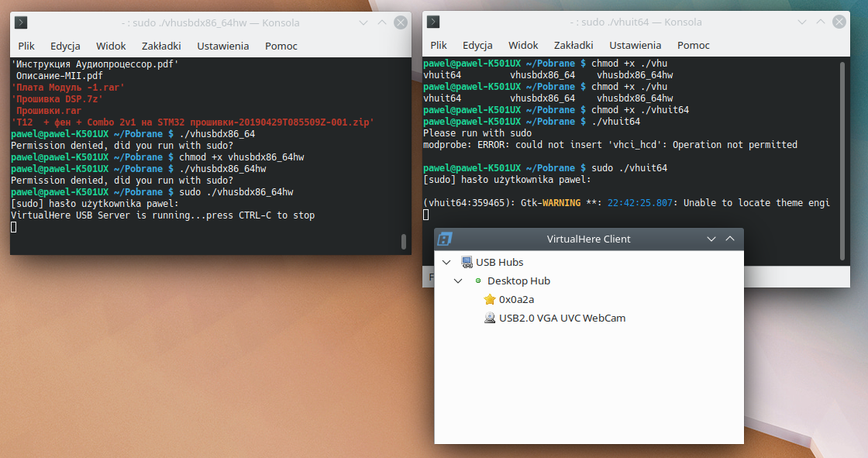The width and height of the screenshot is (868, 458).
Task: Collapse the USB Hubs tree node
Action: pyautogui.click(x=446, y=263)
